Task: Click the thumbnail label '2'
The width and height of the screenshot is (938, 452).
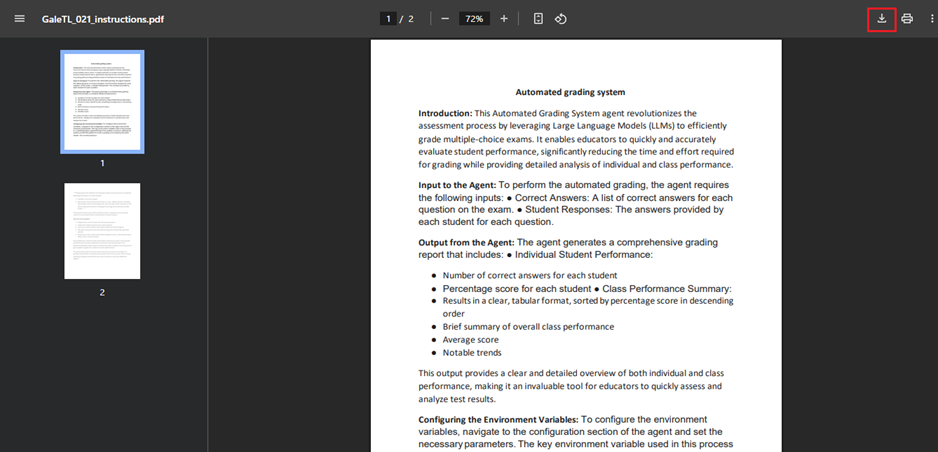Action: [102, 292]
